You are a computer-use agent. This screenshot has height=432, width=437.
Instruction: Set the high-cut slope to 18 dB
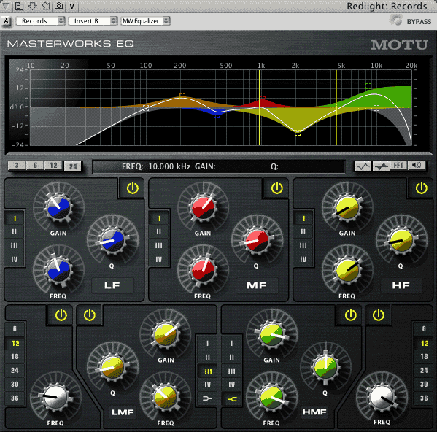[x=424, y=357]
